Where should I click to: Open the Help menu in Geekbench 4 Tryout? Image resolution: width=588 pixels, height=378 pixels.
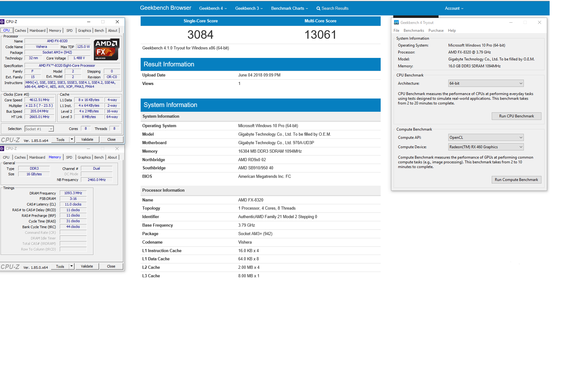[x=452, y=31]
